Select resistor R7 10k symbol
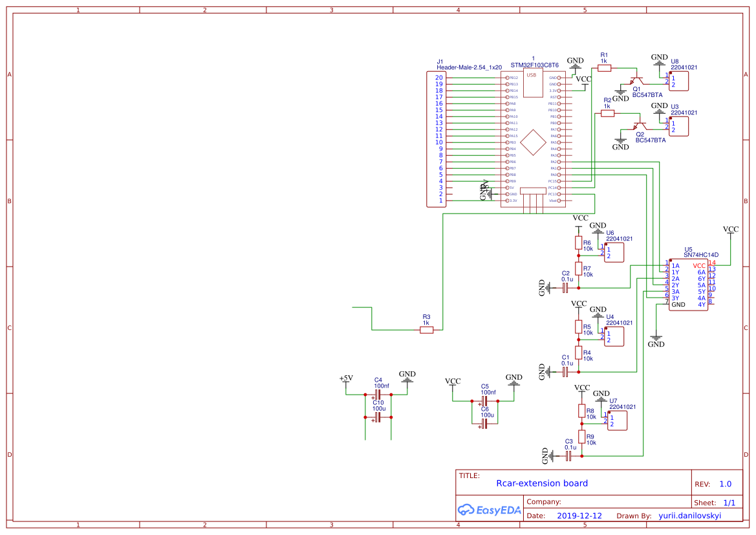The image size is (756, 535). coord(579,268)
